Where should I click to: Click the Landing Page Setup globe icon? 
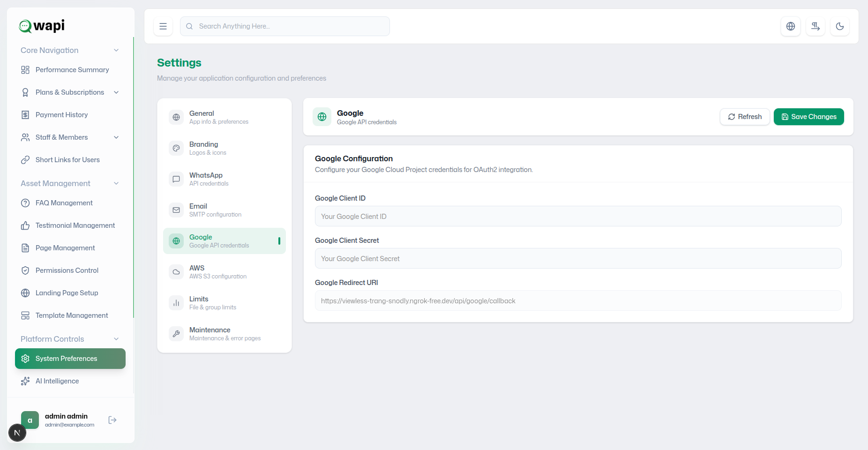pyautogui.click(x=25, y=293)
